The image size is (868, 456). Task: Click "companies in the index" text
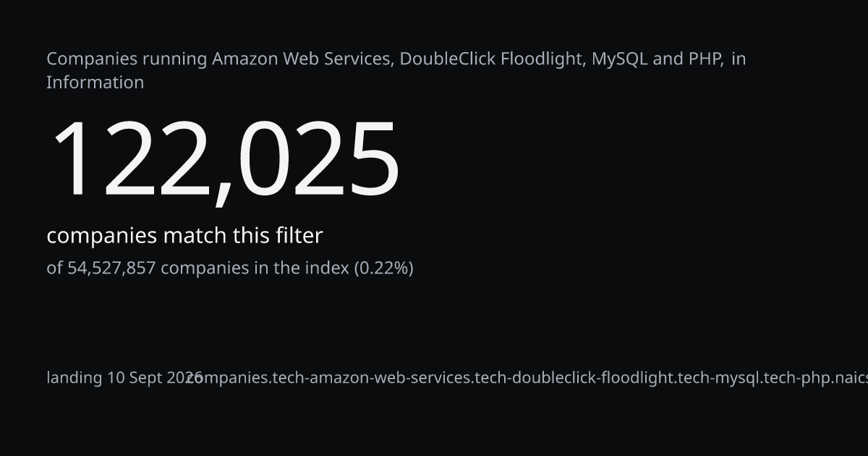pos(255,269)
